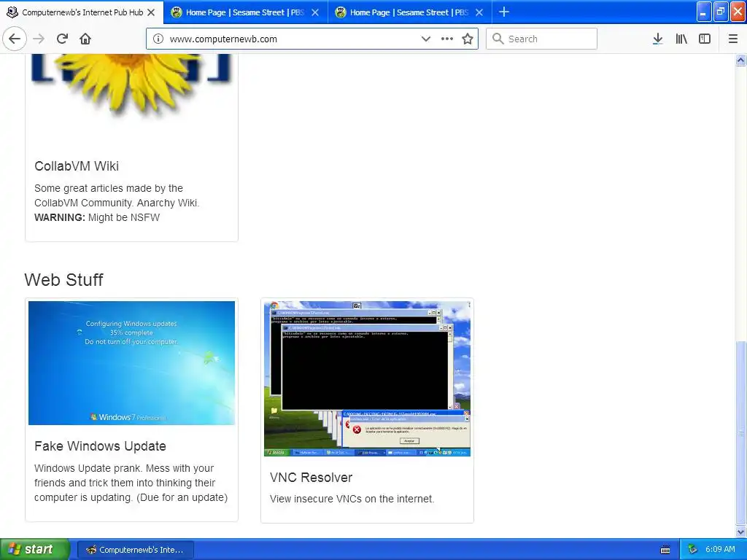This screenshot has width=747, height=560.
Task: Go back with the browser back arrow
Action: pyautogui.click(x=15, y=39)
